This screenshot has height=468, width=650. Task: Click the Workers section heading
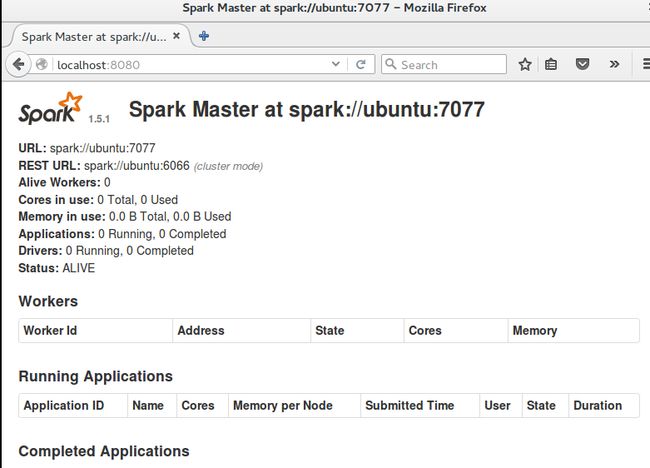(x=48, y=301)
